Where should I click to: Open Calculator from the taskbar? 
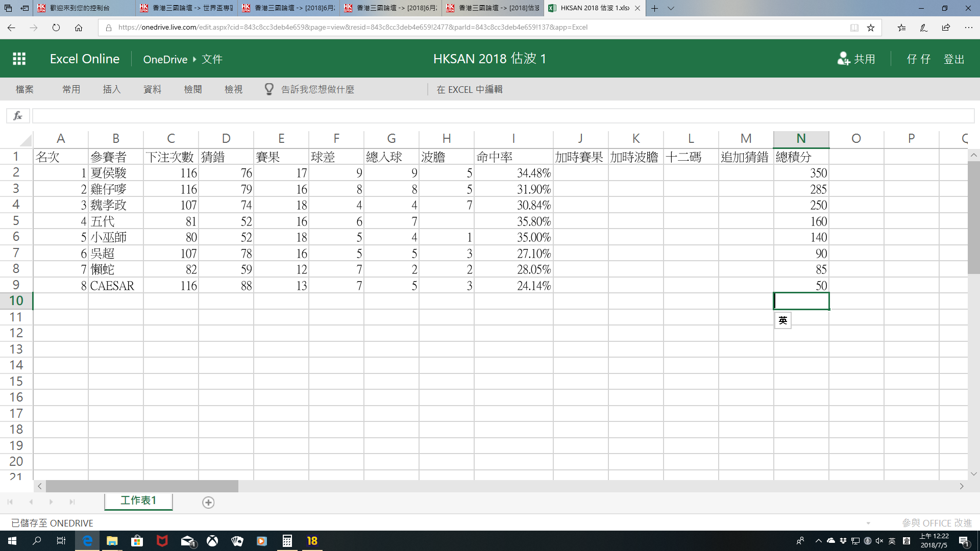click(287, 541)
